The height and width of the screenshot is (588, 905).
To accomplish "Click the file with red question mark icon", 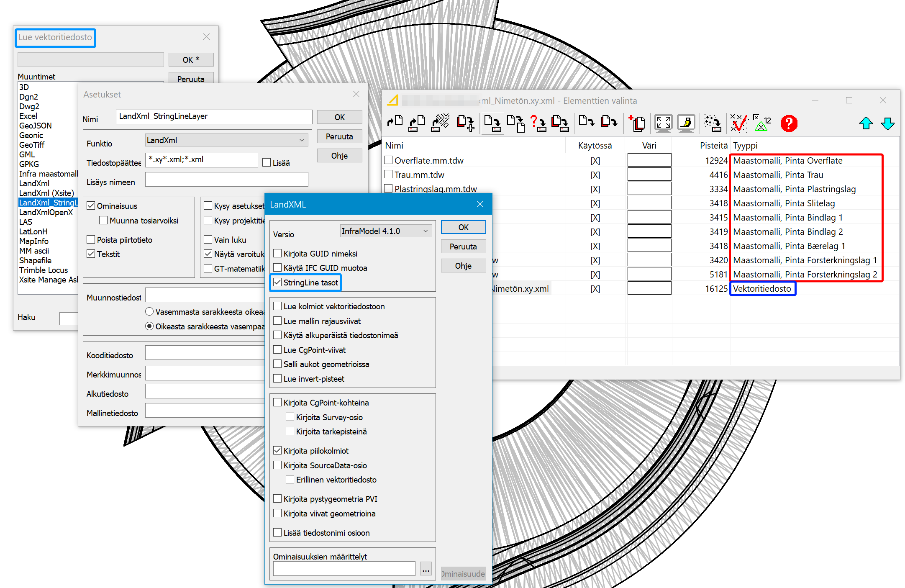I will click(538, 123).
